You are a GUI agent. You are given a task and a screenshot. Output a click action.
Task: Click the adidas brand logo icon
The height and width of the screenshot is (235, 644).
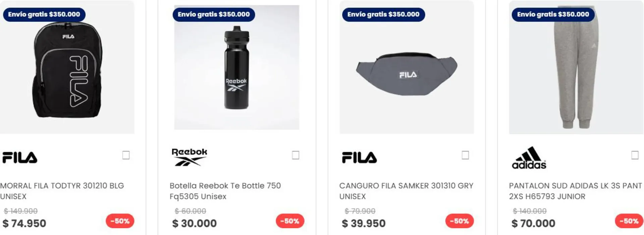click(x=529, y=157)
